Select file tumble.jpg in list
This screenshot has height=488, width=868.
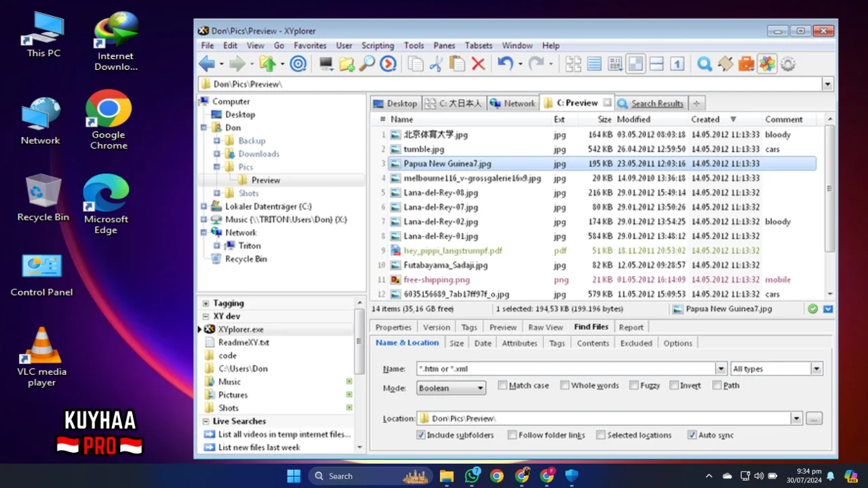[x=424, y=149]
